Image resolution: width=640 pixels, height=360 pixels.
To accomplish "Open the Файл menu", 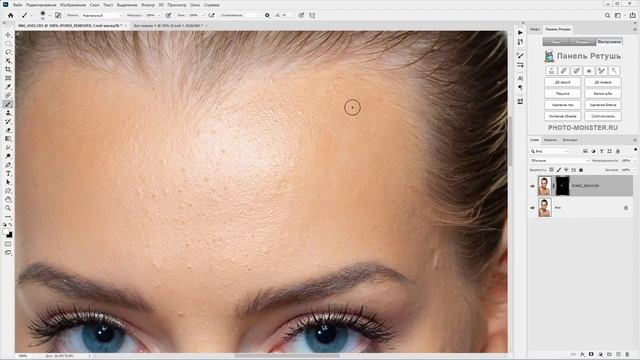I will tap(18, 5).
